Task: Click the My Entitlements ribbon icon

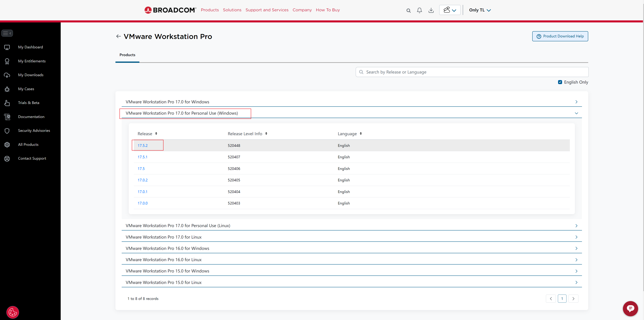Action: point(7,61)
